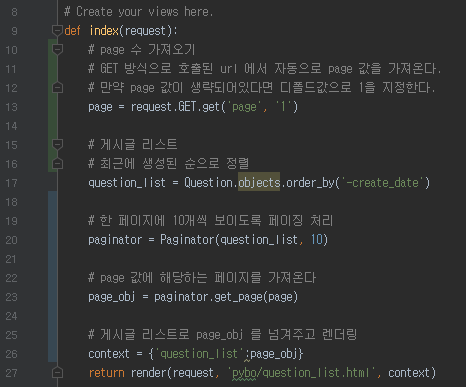
Task: Click the comment '게시글 리스트'
Action: coord(133,145)
